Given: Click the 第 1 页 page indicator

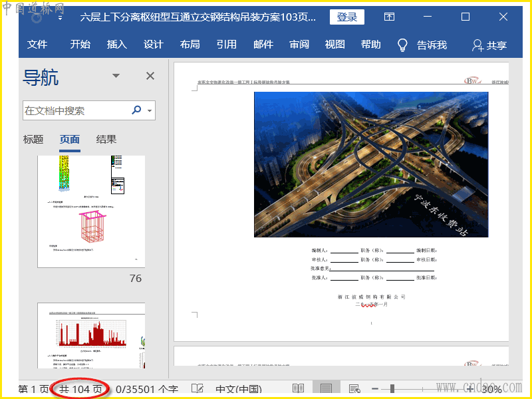Looking at the screenshot, I should click(x=34, y=389).
